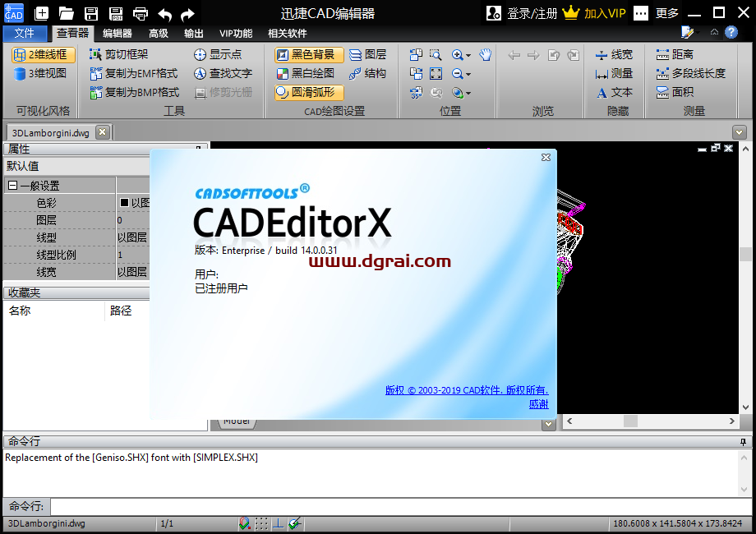
Task: Toggle 测量 dimensions visibility
Action: [x=614, y=73]
